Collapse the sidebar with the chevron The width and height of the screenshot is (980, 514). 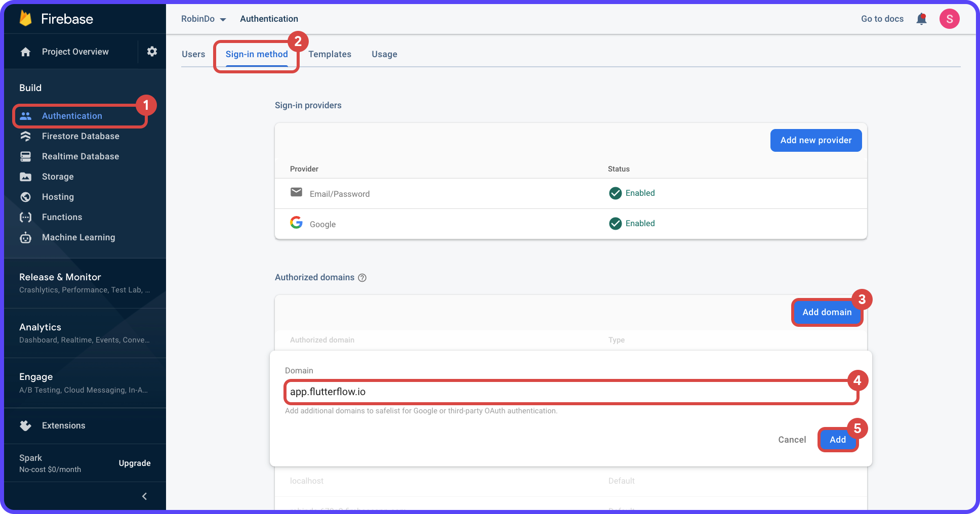click(x=144, y=496)
